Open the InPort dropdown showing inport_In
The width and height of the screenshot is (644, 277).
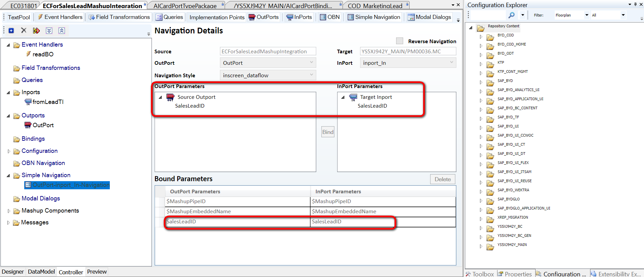click(x=408, y=63)
